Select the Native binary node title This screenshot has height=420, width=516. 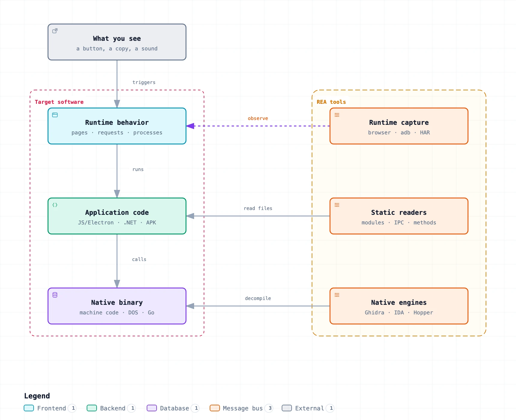point(117,302)
